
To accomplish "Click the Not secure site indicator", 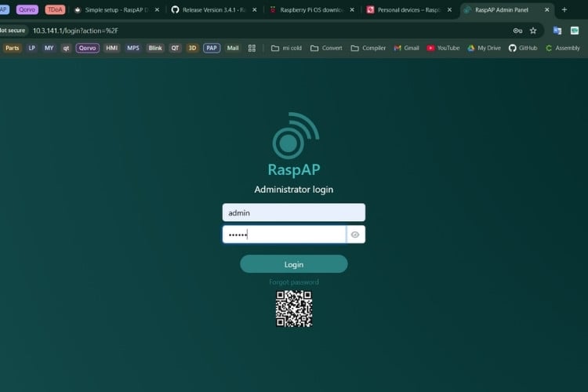I will point(13,31).
